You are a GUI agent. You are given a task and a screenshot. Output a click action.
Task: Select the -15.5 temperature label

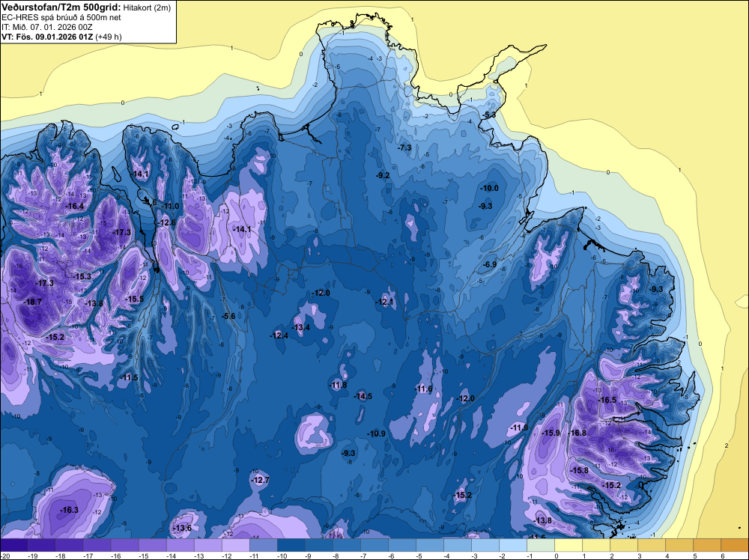point(134,299)
